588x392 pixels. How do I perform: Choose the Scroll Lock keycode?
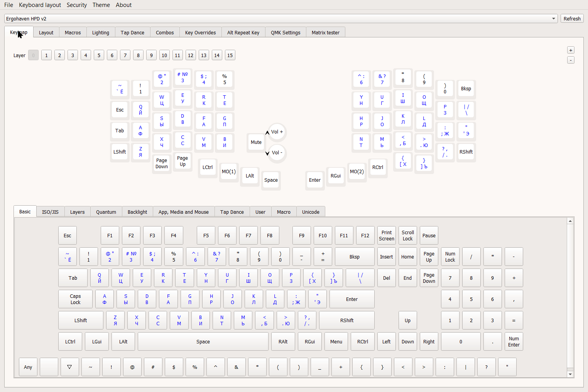[x=407, y=236]
